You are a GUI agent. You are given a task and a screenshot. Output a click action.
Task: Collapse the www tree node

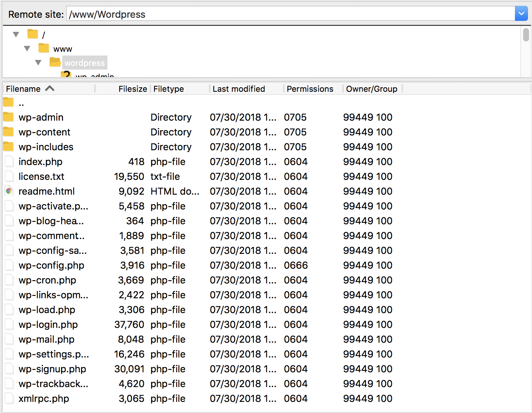tap(27, 48)
